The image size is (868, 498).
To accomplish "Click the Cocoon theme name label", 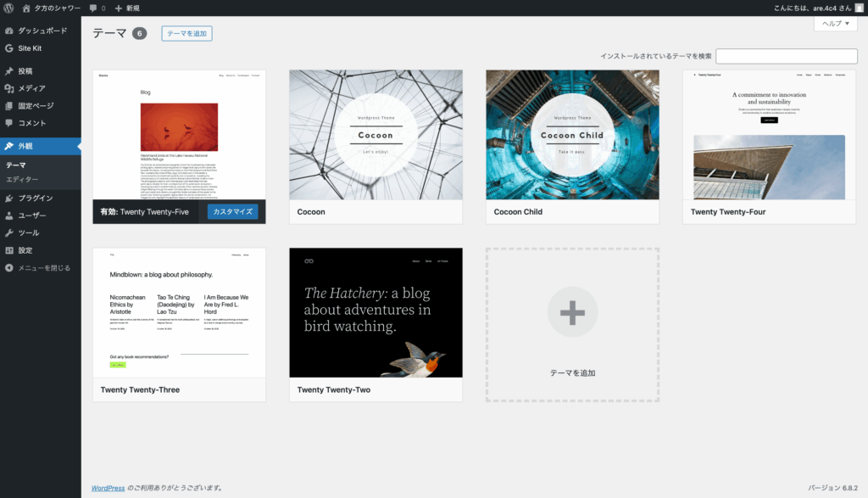I will pyautogui.click(x=311, y=211).
